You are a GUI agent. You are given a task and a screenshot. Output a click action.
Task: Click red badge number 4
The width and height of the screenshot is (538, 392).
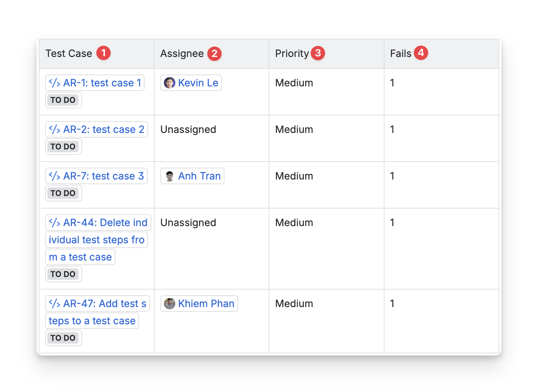click(421, 53)
